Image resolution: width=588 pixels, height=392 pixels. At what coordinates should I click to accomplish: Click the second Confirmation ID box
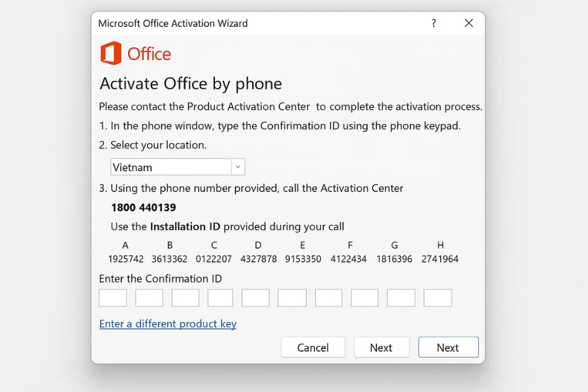click(x=149, y=298)
